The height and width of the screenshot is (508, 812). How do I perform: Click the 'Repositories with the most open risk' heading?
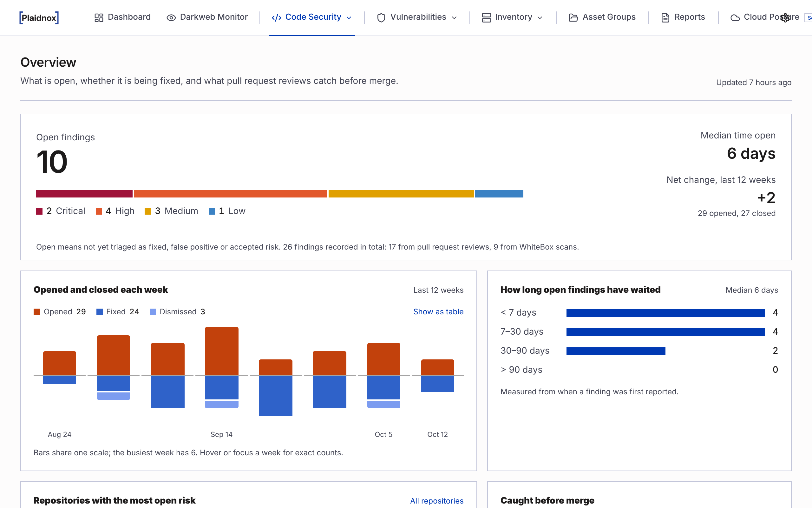pos(115,501)
